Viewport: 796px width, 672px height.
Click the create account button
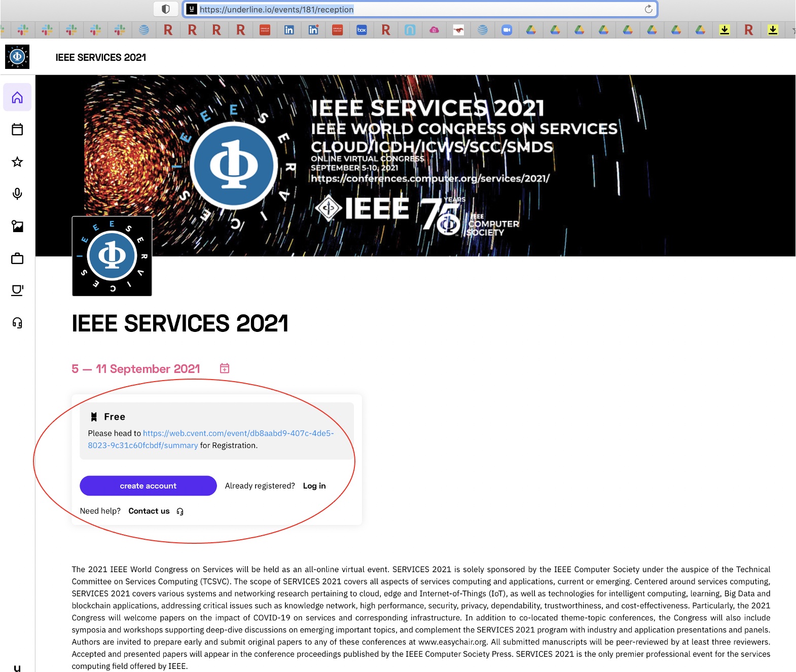(148, 486)
